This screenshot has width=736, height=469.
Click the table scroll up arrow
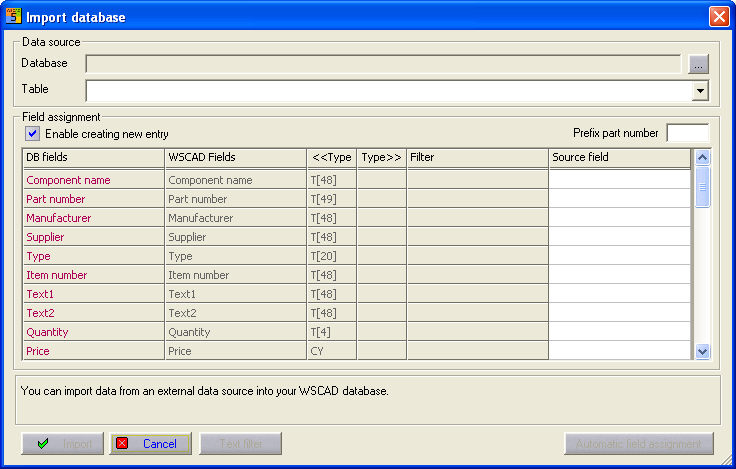702,157
